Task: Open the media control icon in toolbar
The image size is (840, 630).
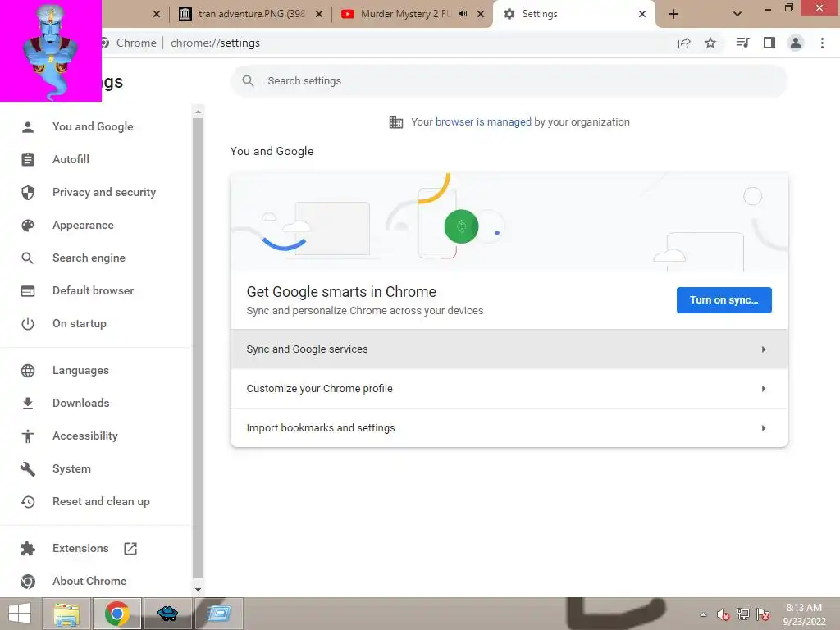Action: (x=742, y=43)
